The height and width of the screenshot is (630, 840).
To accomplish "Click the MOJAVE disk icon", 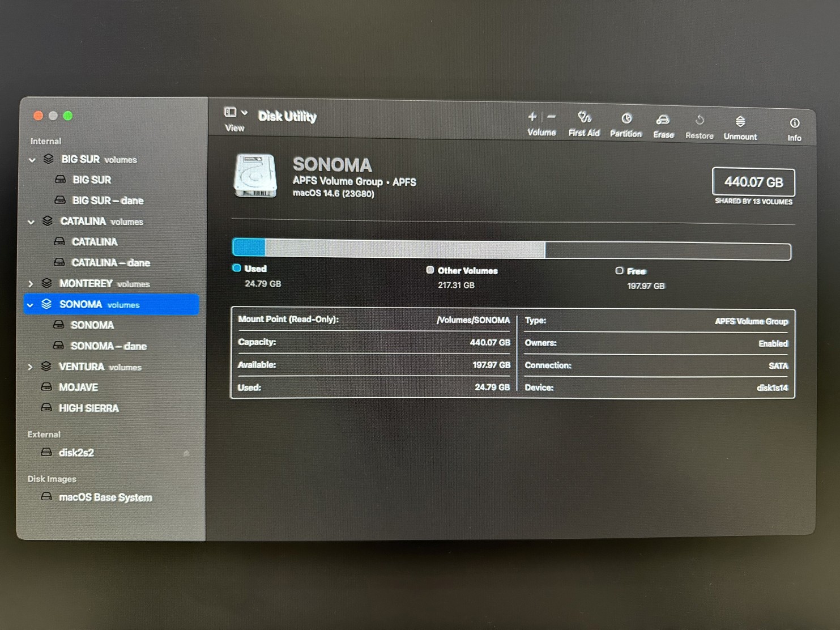I will coord(46,387).
